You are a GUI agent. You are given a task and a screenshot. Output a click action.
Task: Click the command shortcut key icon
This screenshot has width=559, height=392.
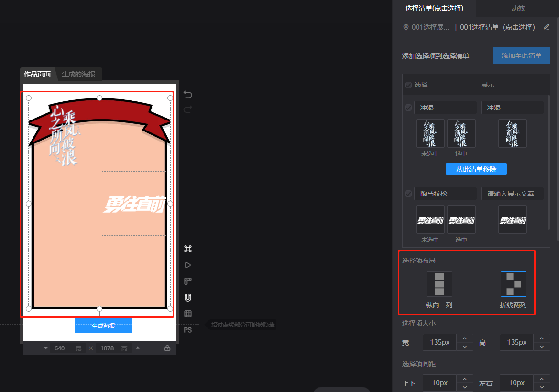tap(188, 249)
